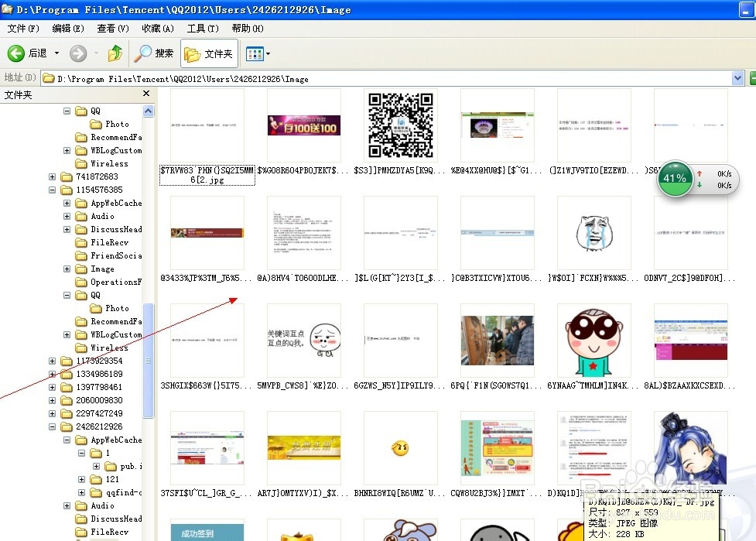Close the Folders pane with X

tap(146, 94)
